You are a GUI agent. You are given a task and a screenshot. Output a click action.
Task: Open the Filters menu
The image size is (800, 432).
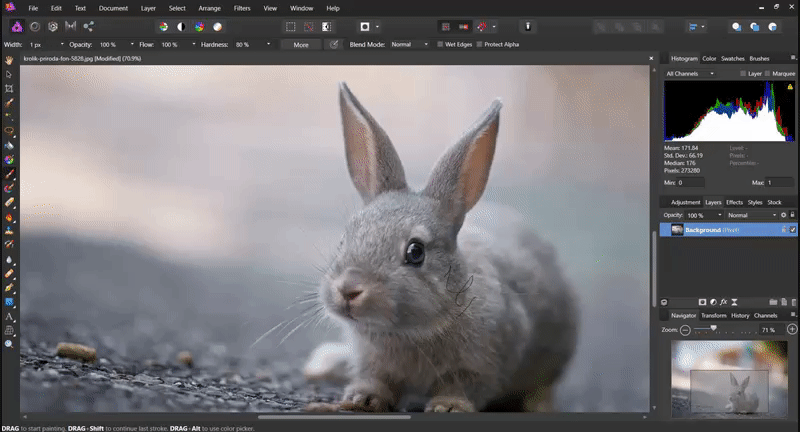click(242, 8)
